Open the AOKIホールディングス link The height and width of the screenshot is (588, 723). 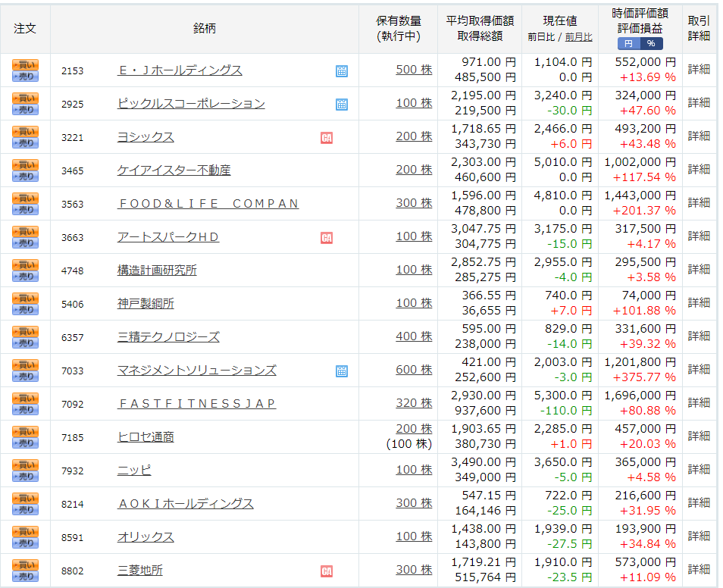point(186,504)
